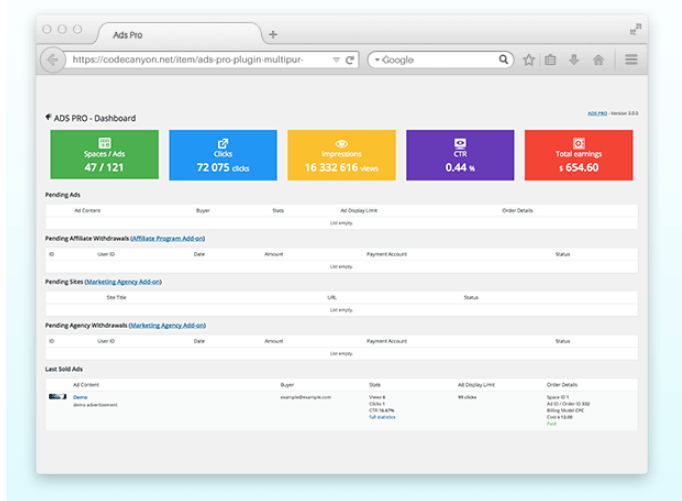This screenshot has height=501, width=682.
Task: Click the Total earnings money icon
Action: click(578, 143)
